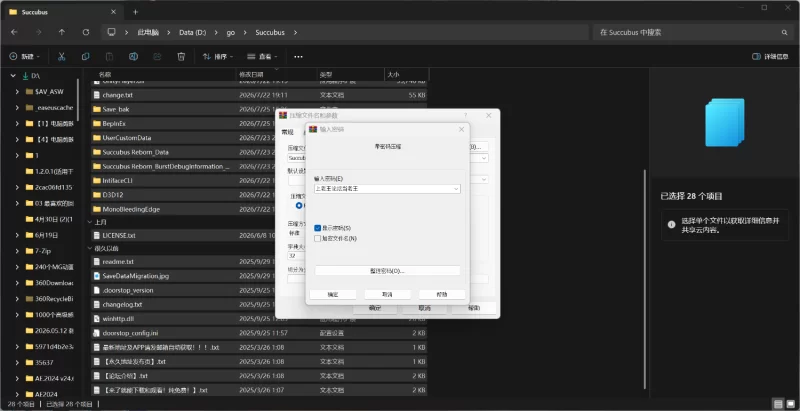
Task: Click the search magnifier icon
Action: point(784,32)
